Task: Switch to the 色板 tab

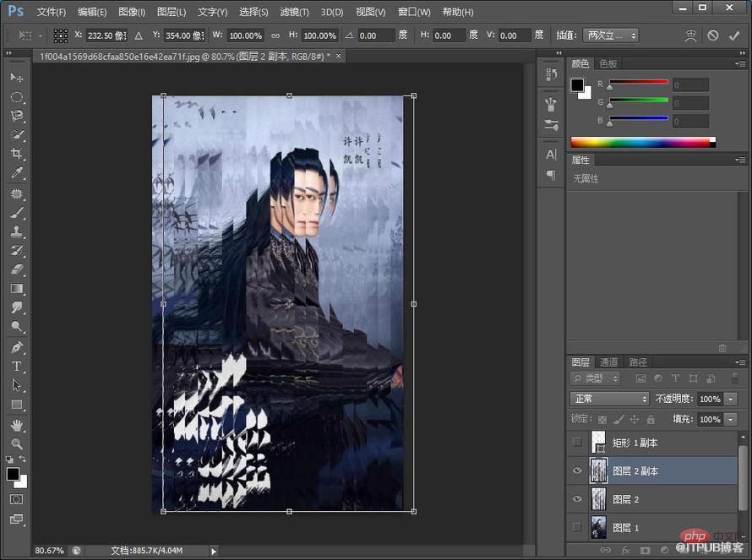Action: [608, 63]
